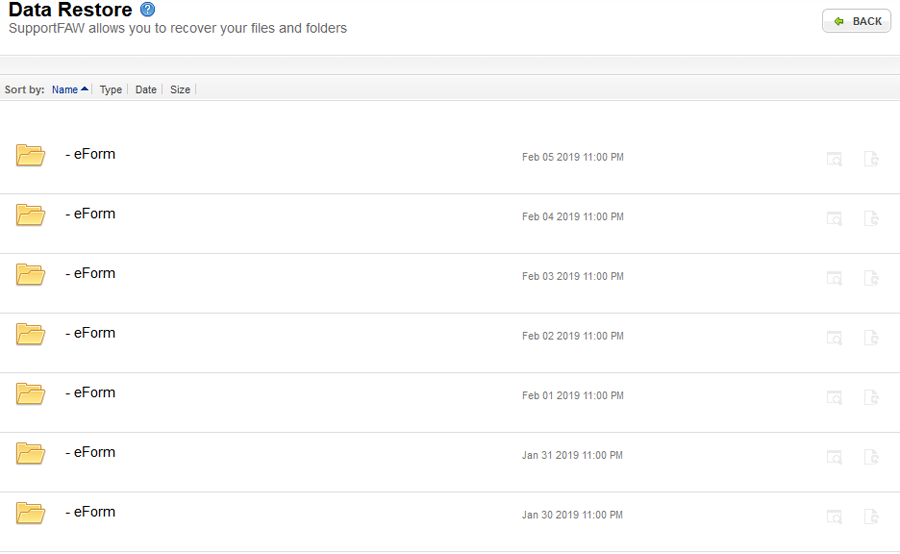The width and height of the screenshot is (900, 554).
Task: Open the Jan 31 2019 eForm folder icon
Action: (30, 454)
